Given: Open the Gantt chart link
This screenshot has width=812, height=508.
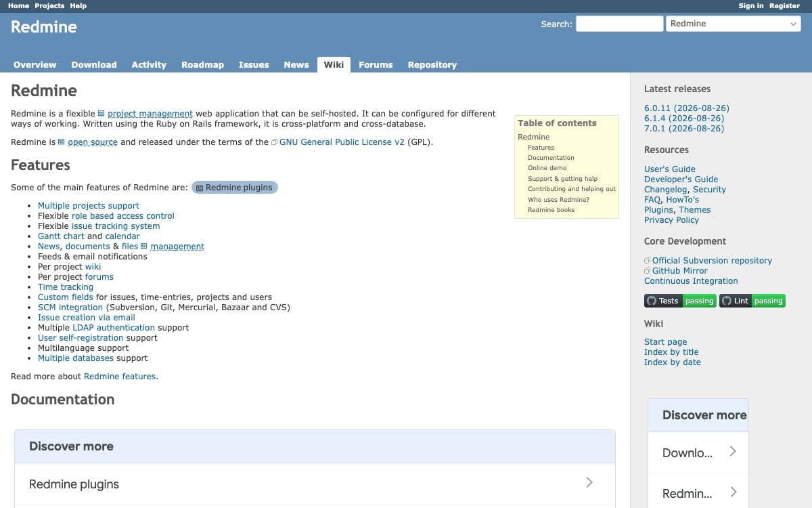Looking at the screenshot, I should [x=61, y=236].
